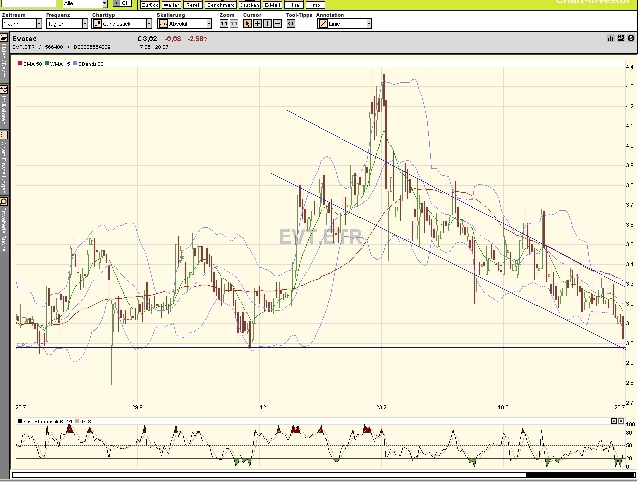Click the top sidebar panel icon beside Evotec
Image resolution: width=640 pixels, height=482 pixels.
pyautogui.click(x=4, y=38)
